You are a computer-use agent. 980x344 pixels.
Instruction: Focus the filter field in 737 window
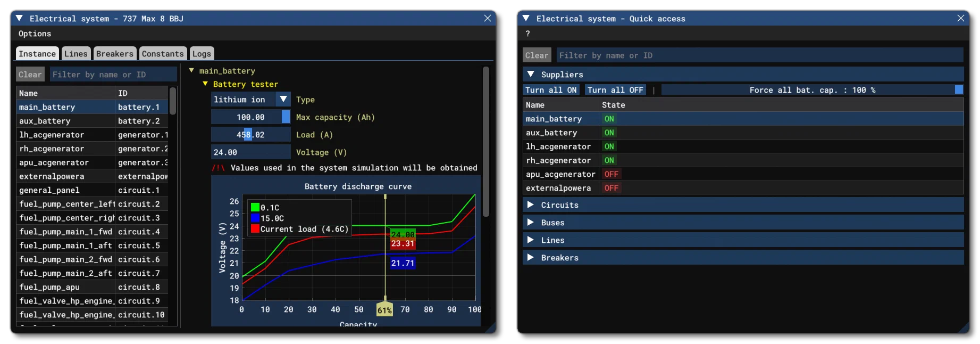[x=113, y=75]
